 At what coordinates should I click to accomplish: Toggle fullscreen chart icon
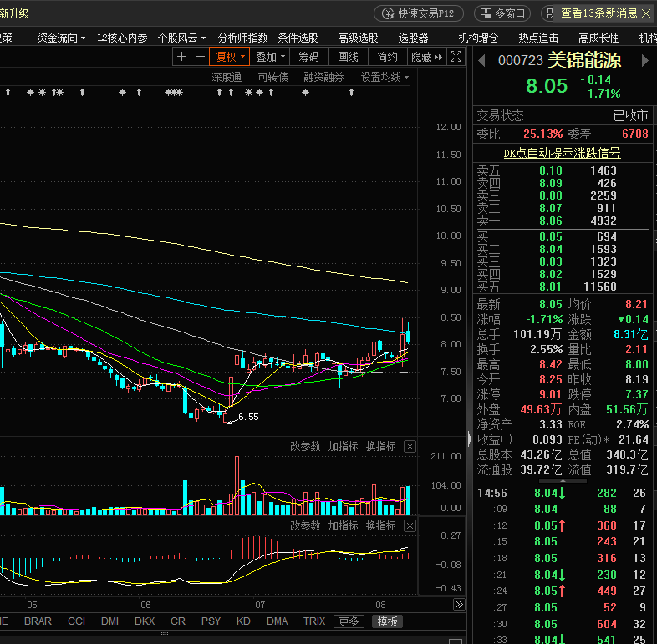(456, 57)
